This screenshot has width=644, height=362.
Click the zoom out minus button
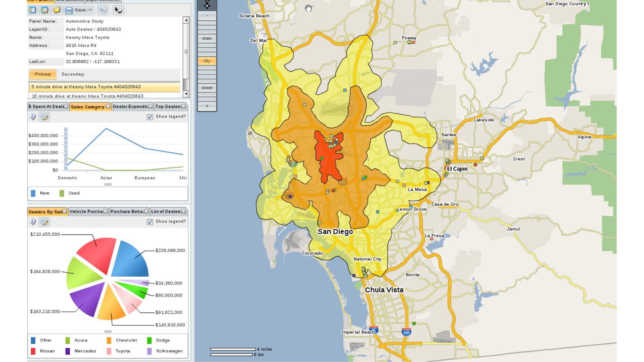[207, 16]
